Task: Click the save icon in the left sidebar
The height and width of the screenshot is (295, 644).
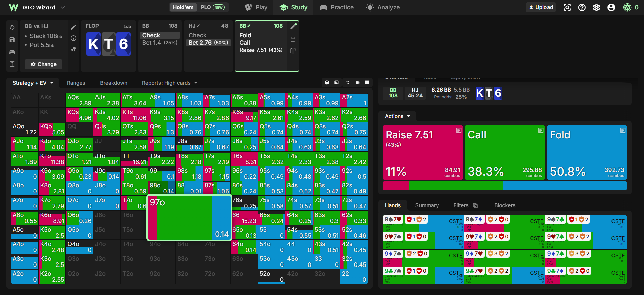Action: 12,40
